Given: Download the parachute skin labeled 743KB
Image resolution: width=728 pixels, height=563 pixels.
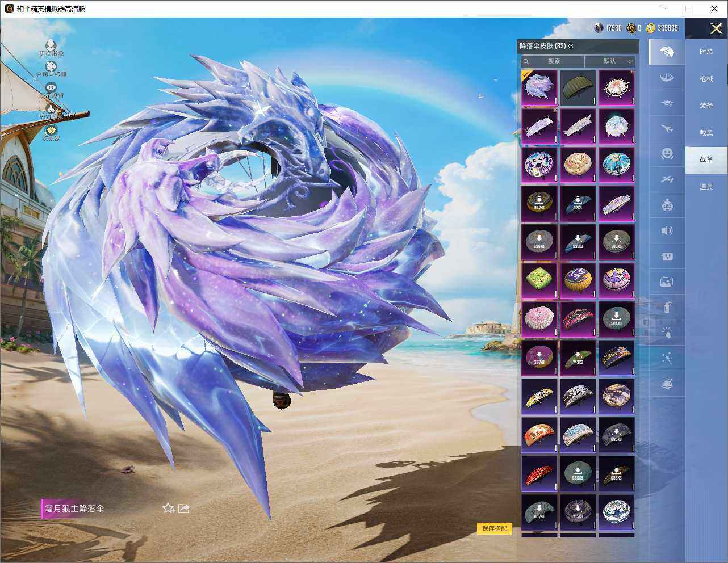Looking at the screenshot, I should click(x=578, y=358).
